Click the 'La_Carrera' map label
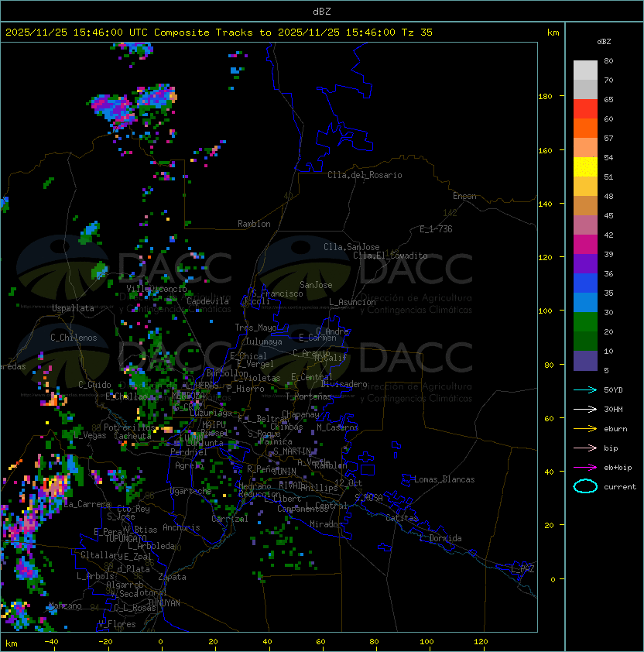 (87, 504)
